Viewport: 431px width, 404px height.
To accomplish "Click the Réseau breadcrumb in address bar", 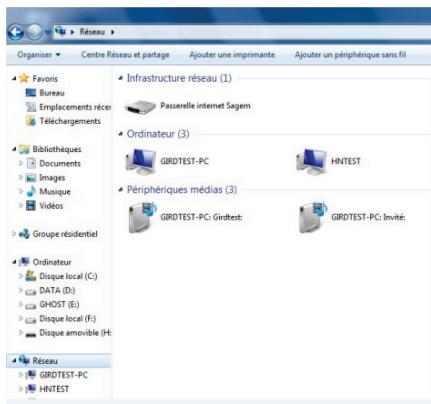I will coord(92,32).
